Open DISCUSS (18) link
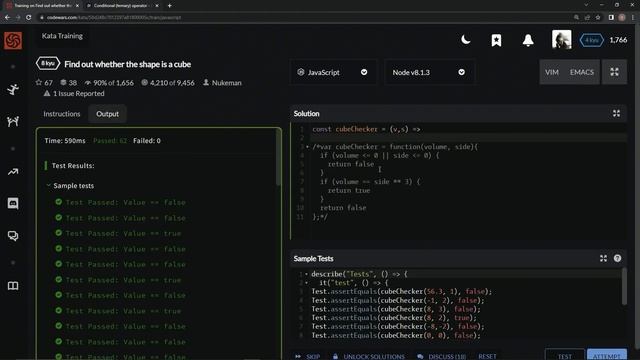The height and width of the screenshot is (360, 640). coord(442,356)
